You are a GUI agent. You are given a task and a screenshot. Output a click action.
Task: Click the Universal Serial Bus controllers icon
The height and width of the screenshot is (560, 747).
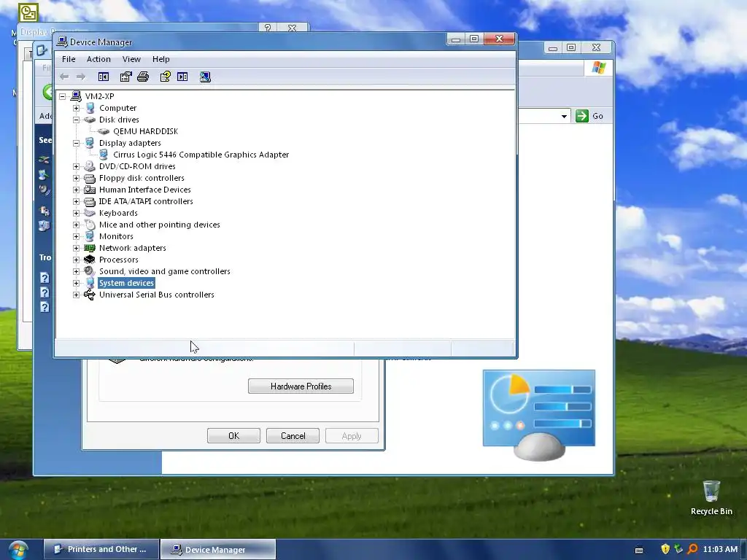click(x=89, y=295)
